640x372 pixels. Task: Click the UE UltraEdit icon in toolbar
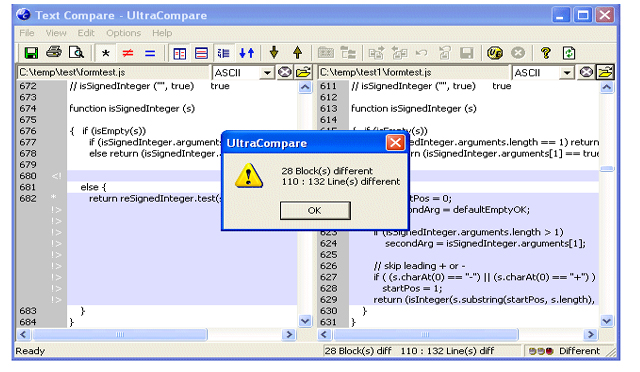[495, 53]
